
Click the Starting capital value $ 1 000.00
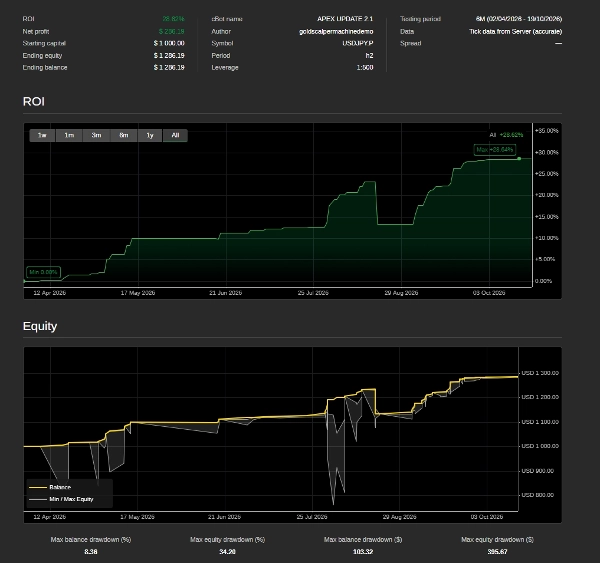[x=169, y=43]
